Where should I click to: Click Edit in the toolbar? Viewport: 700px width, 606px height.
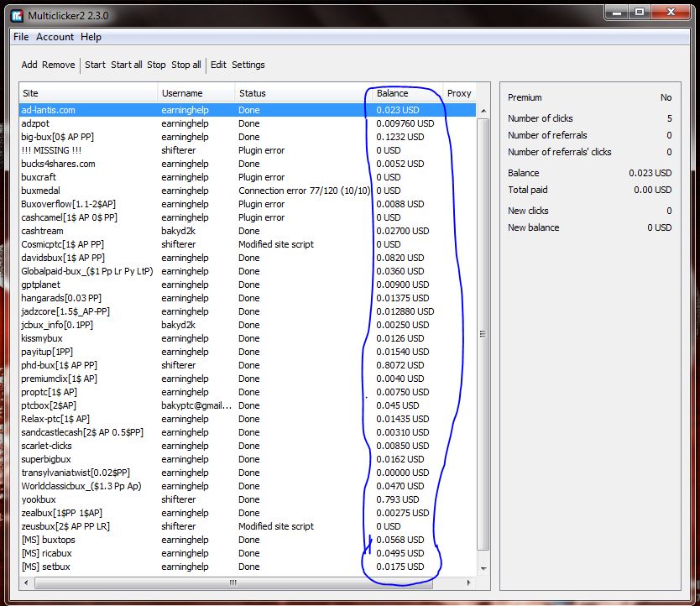pos(218,65)
